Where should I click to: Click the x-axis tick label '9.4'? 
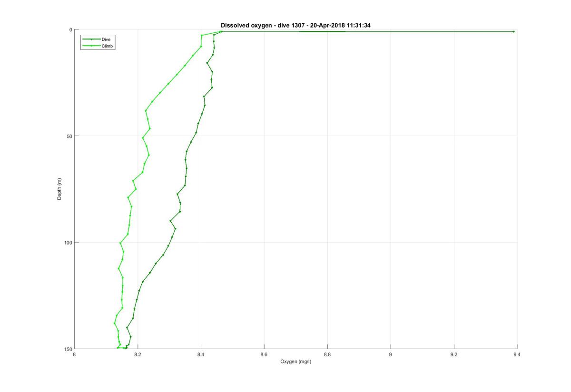coord(517,354)
